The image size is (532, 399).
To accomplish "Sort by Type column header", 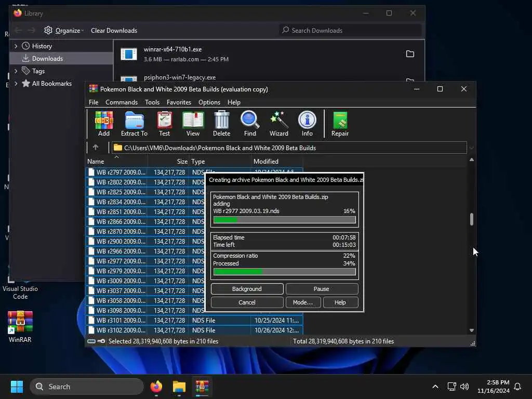I will (x=220, y=162).
